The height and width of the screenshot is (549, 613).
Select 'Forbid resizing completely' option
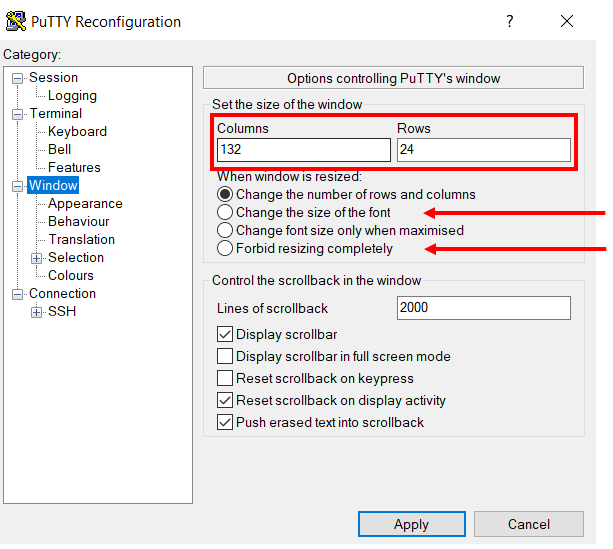tap(226, 249)
